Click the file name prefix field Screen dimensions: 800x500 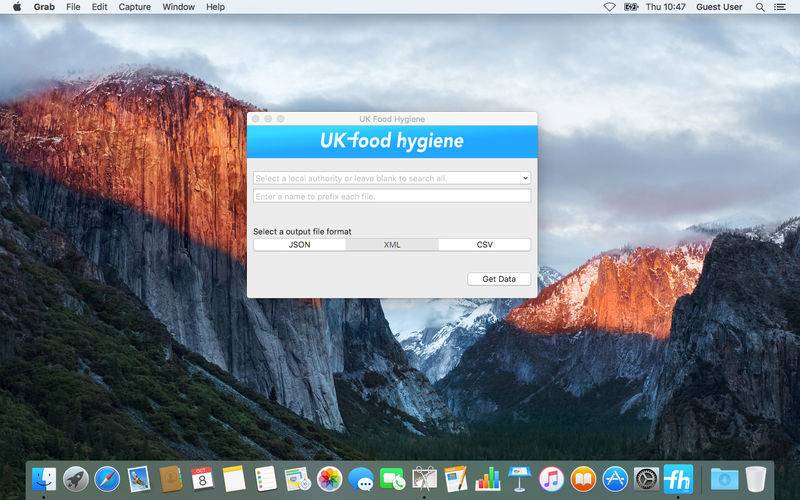pyautogui.click(x=392, y=196)
